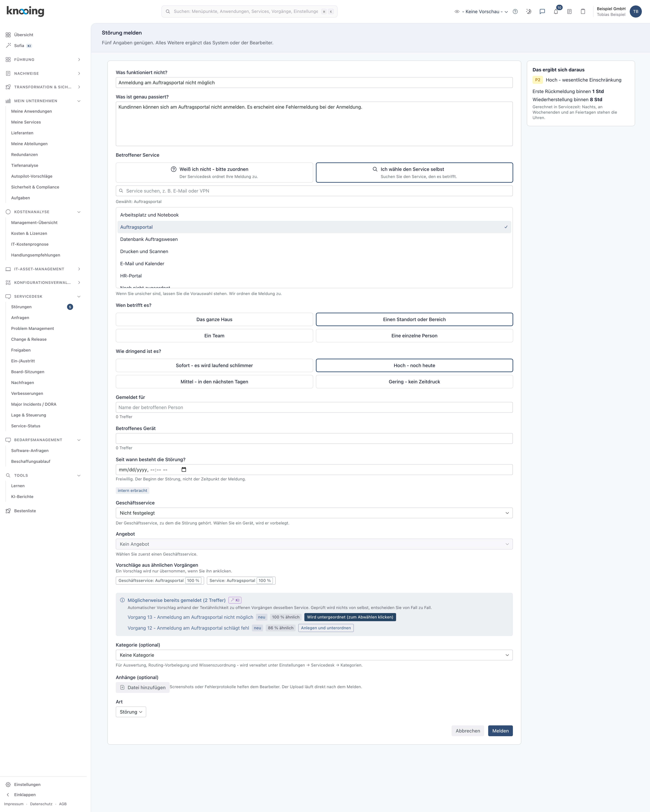This screenshot has width=650, height=812.
Task: Click the knooing logo
Action: (25, 11)
